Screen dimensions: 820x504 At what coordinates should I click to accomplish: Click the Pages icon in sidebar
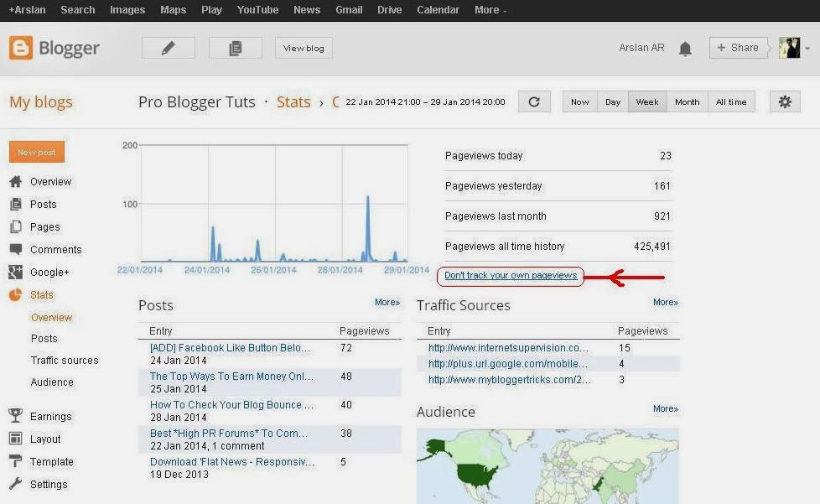coord(16,226)
